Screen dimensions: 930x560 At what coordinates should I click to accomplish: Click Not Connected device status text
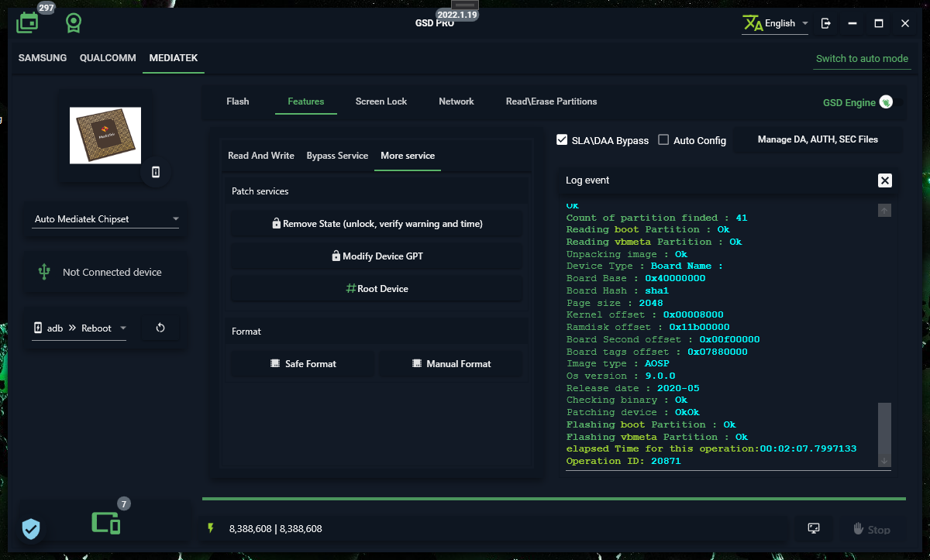112,273
